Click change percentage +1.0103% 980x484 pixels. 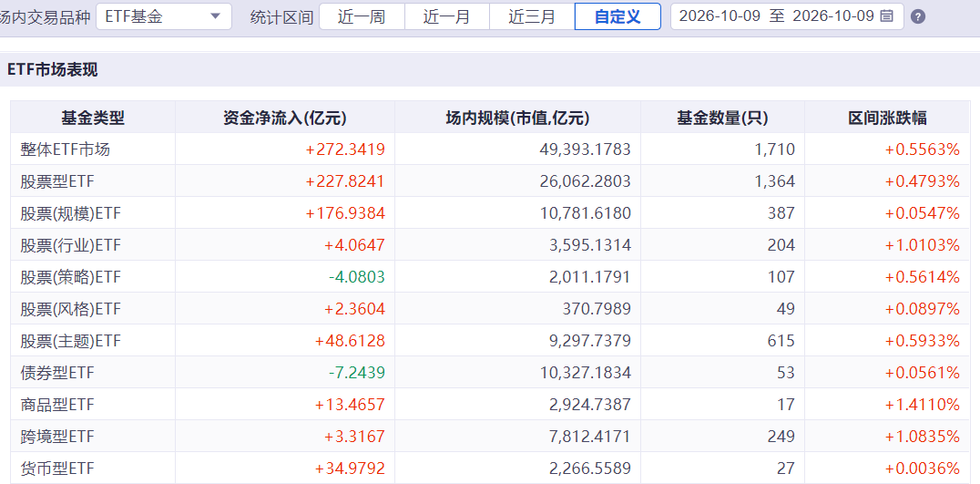pyautogui.click(x=923, y=245)
